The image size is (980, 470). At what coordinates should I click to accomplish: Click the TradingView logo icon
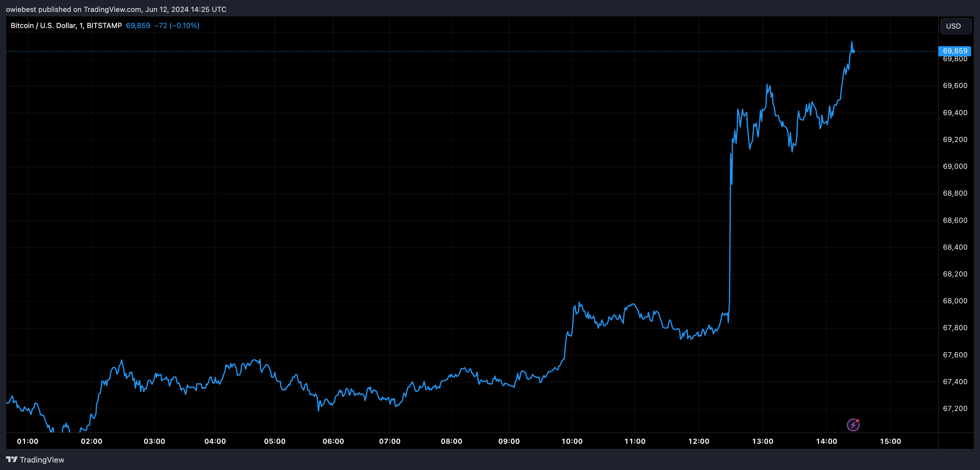[12, 460]
